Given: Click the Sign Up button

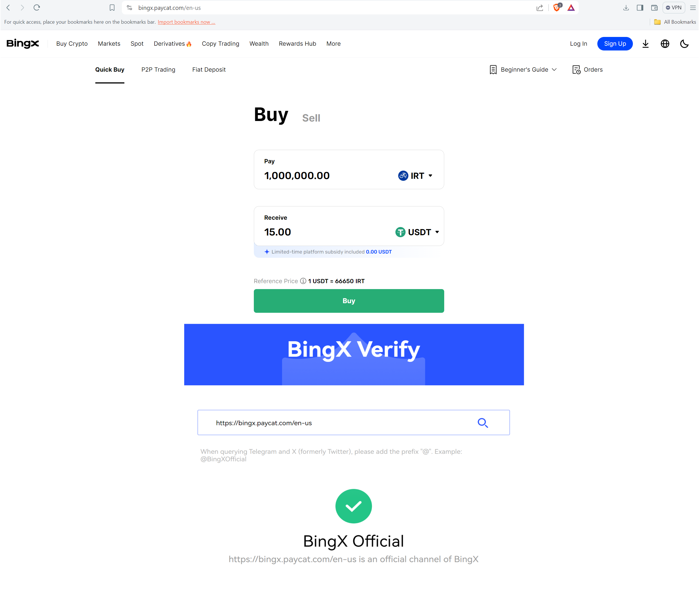Looking at the screenshot, I should (614, 43).
